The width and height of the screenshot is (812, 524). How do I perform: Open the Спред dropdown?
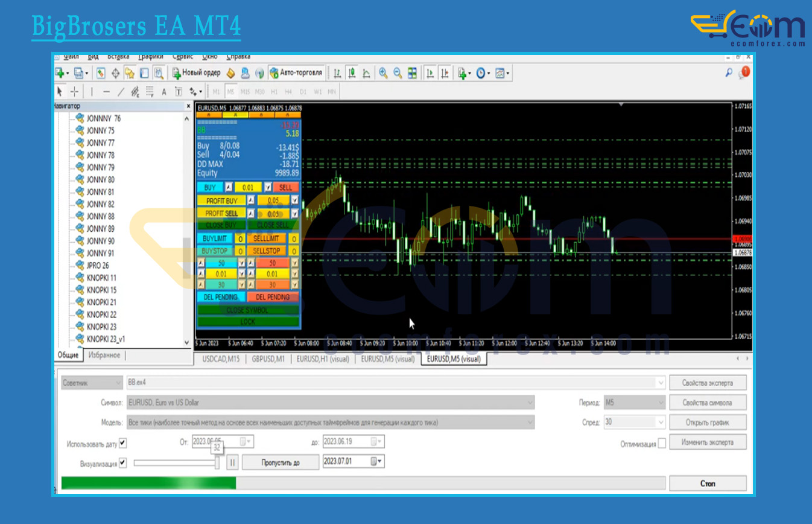634,423
